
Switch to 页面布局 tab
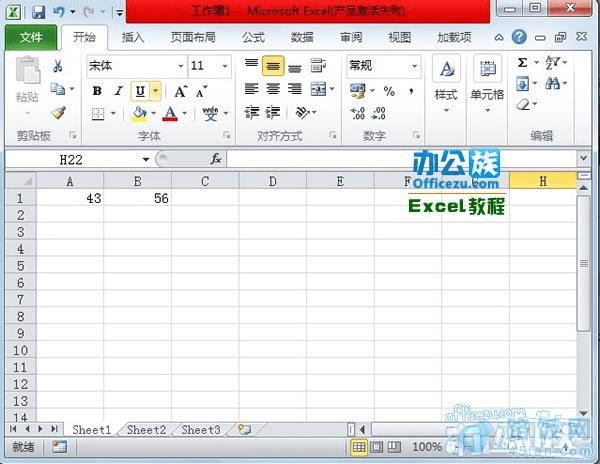coord(193,37)
